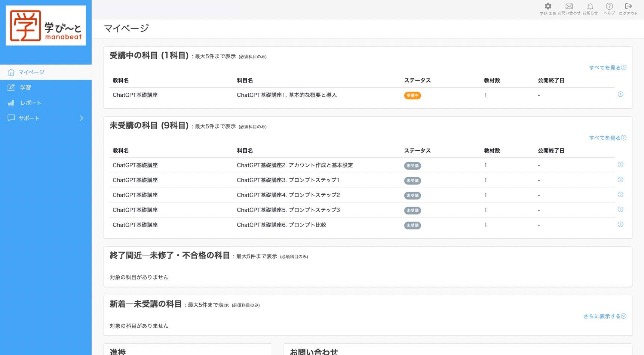Open the お問い合わせ envelope icon
Screen dimensions: 644x355
(x=569, y=6)
